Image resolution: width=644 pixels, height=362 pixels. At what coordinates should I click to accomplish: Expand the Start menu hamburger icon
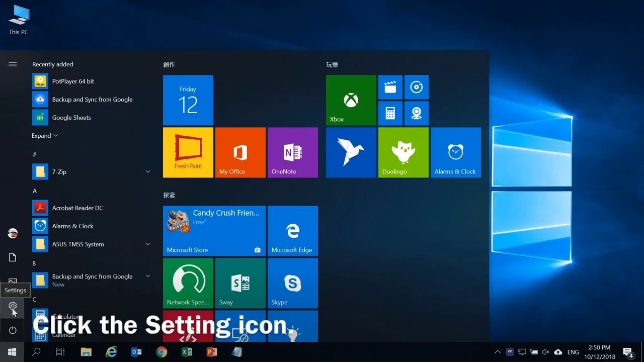pos(13,64)
